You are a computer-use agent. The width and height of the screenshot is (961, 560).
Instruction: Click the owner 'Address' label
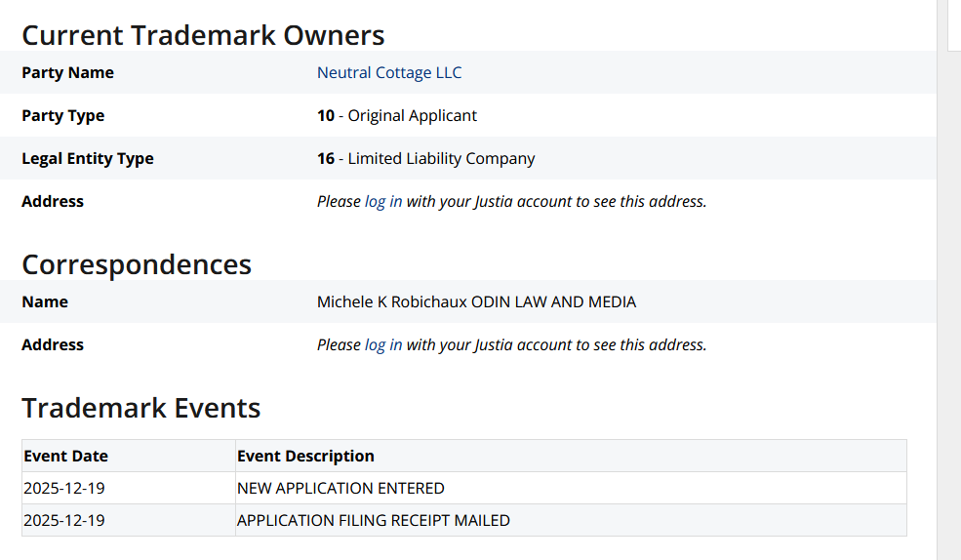(53, 201)
